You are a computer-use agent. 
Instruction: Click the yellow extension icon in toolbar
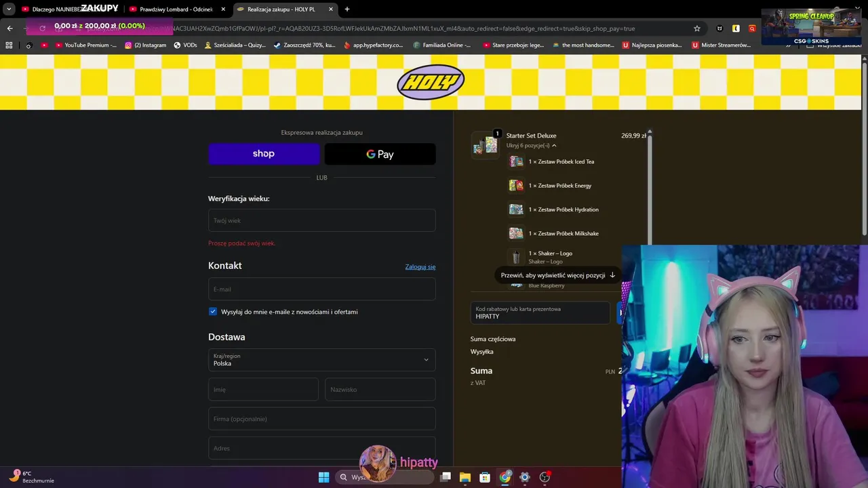(x=736, y=28)
